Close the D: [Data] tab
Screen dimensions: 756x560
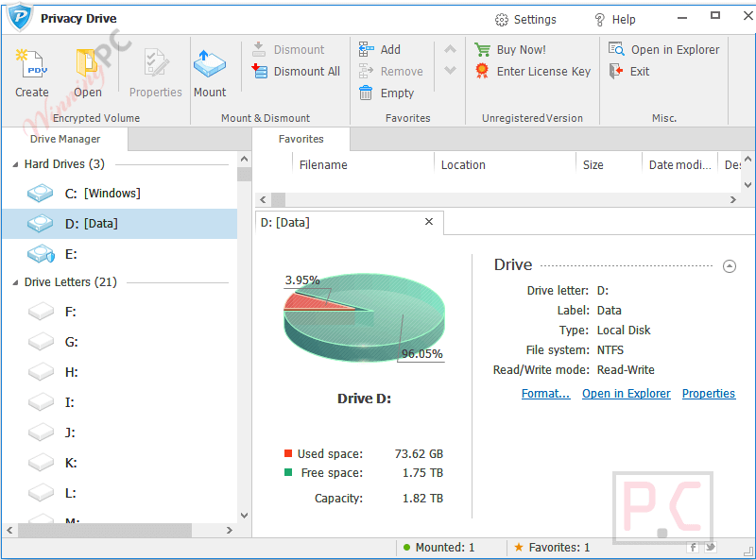pos(429,222)
